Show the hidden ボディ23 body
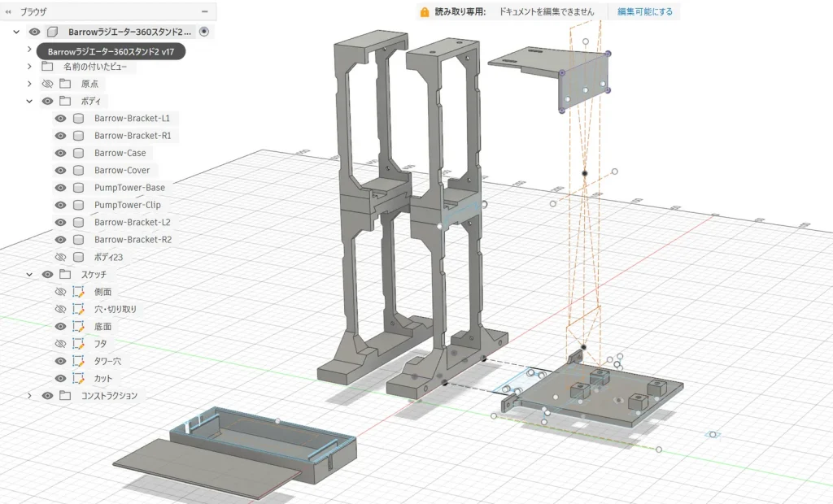 point(60,257)
